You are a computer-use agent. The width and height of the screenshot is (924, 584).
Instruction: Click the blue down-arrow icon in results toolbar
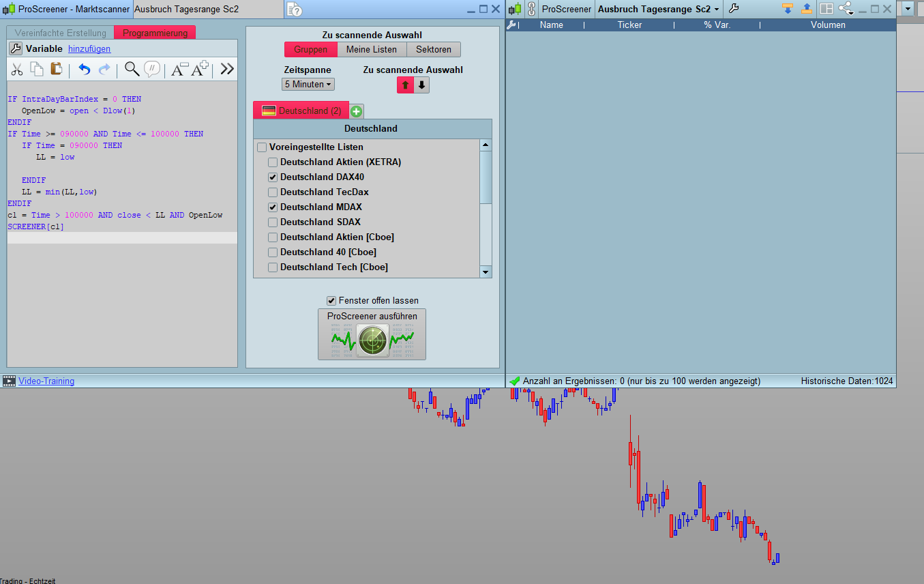[788, 9]
